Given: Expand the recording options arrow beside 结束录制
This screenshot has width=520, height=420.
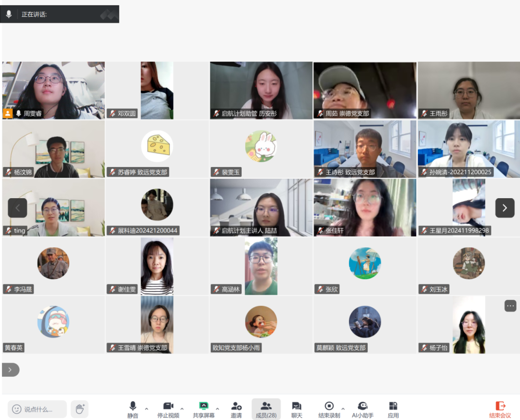Looking at the screenshot, I should 343,409.
